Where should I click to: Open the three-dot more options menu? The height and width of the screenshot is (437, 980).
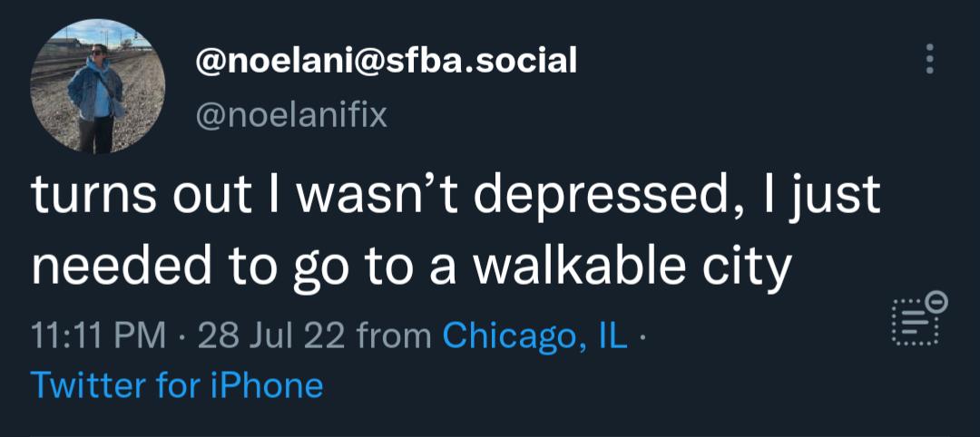927,59
